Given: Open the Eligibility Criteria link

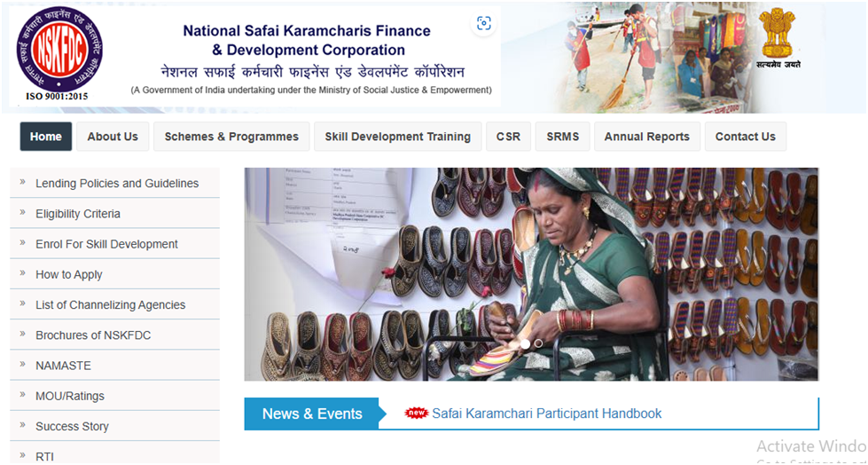Looking at the screenshot, I should coord(77,214).
